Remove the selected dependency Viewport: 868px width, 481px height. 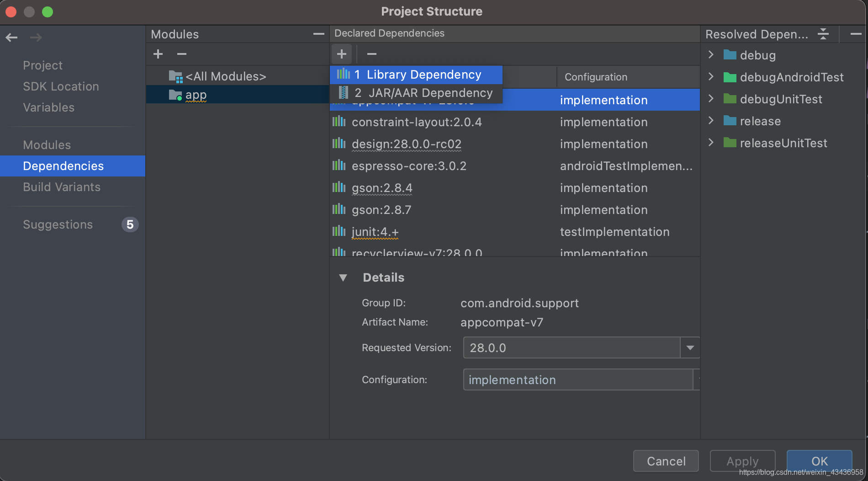pyautogui.click(x=372, y=54)
